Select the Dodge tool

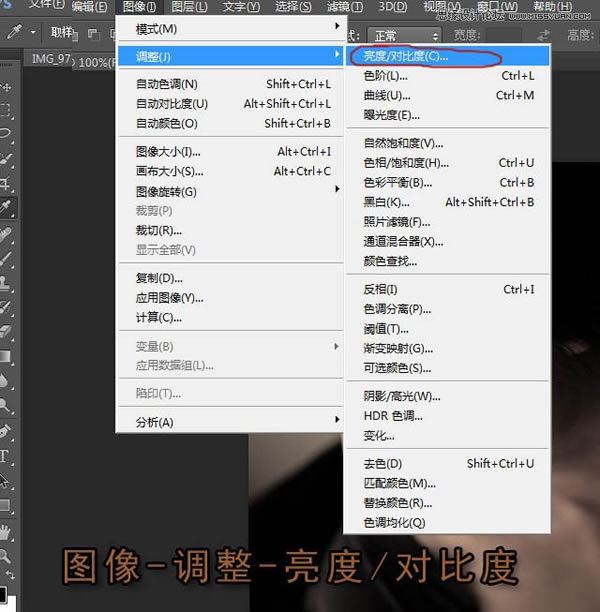point(5,405)
